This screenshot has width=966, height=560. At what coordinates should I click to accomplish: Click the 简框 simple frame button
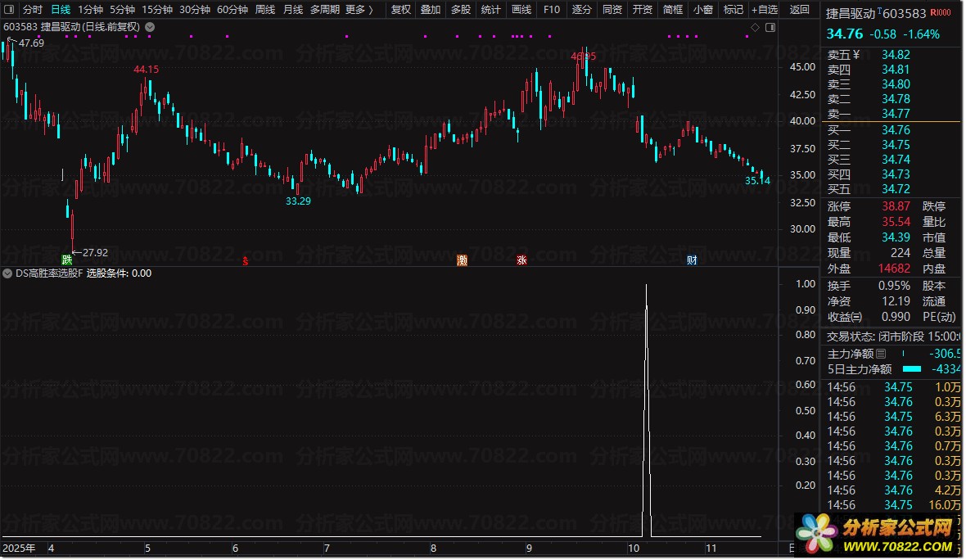672,9
